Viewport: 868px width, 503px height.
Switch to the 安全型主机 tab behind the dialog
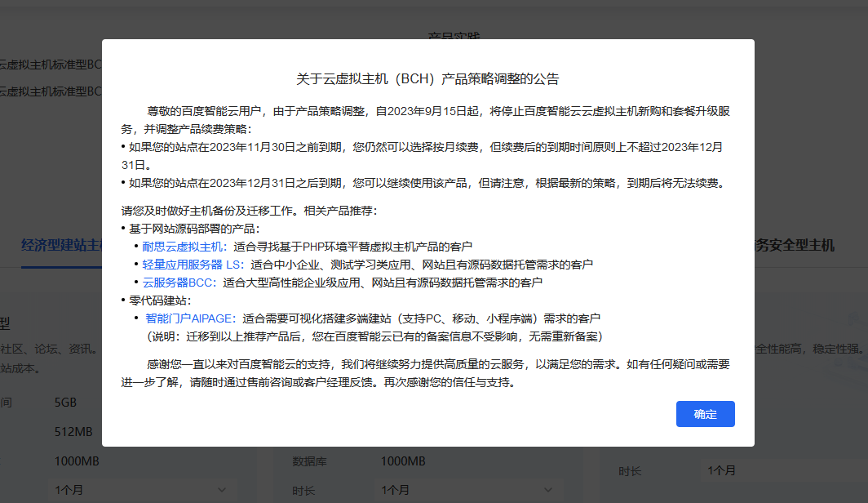[x=795, y=246]
